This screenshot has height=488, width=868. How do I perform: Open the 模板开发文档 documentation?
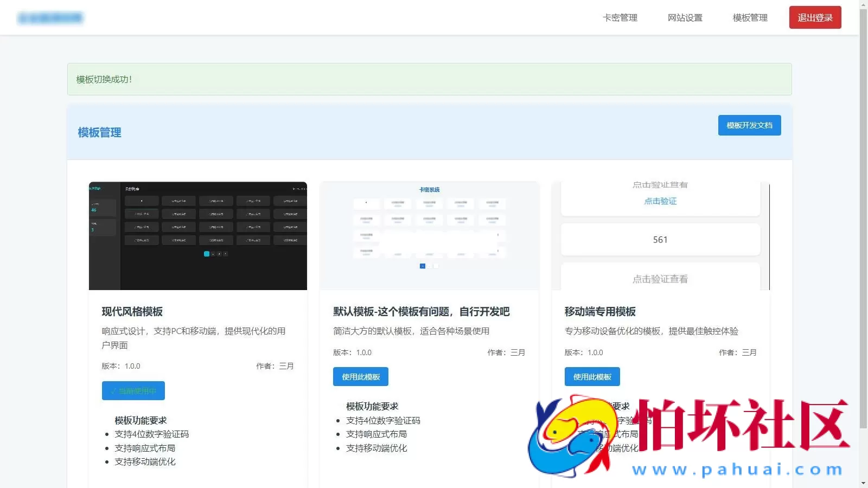click(x=749, y=125)
